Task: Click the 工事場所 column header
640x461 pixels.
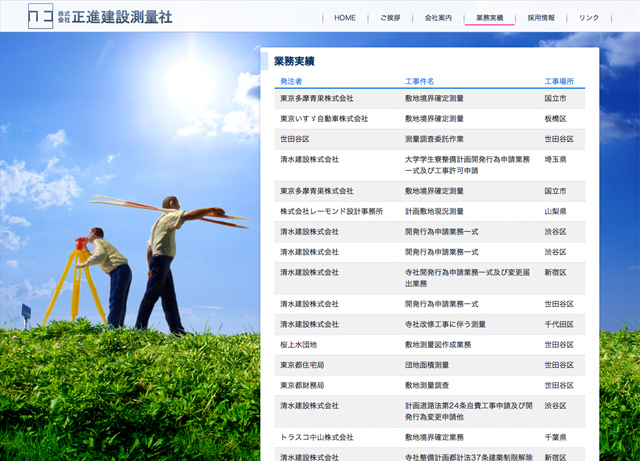Action: click(558, 81)
